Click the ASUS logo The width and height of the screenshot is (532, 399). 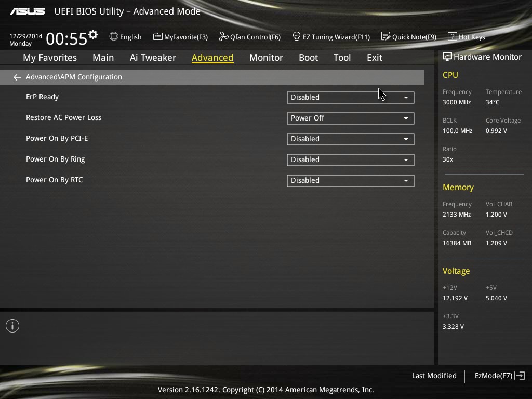coord(28,11)
